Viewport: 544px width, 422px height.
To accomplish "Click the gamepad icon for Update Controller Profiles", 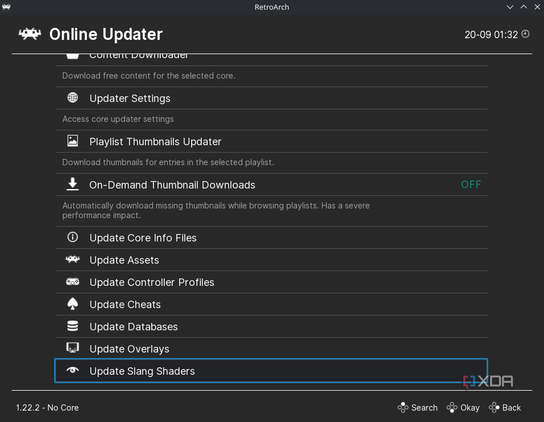I will coord(73,282).
